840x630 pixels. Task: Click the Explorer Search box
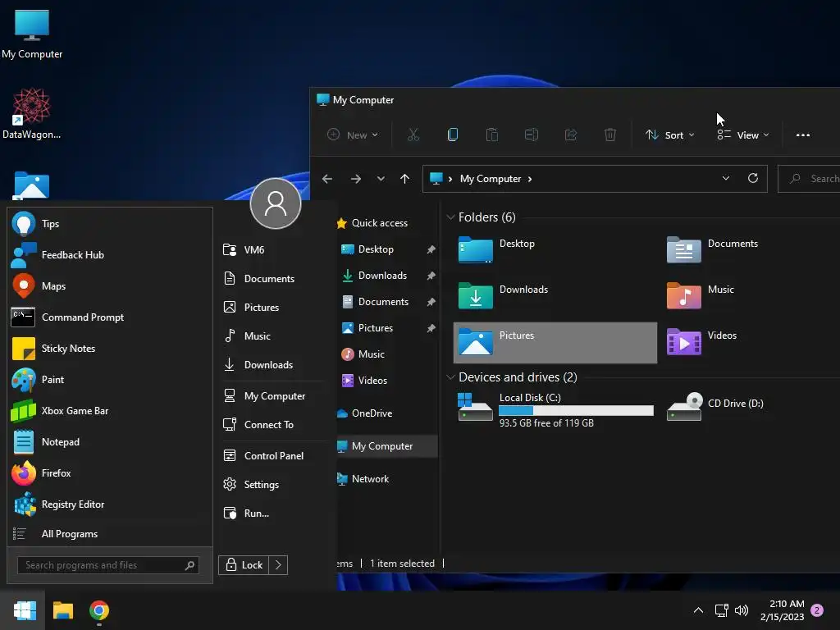click(x=809, y=179)
